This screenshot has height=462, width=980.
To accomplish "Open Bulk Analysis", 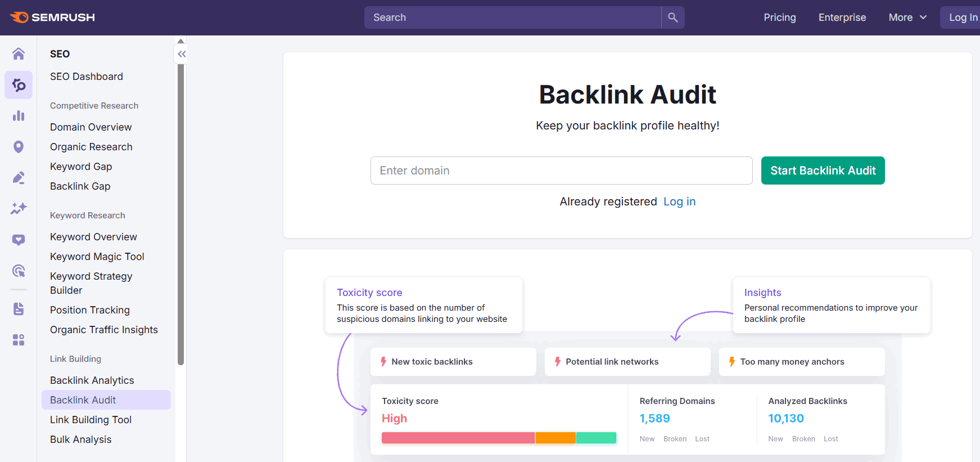I will (81, 439).
